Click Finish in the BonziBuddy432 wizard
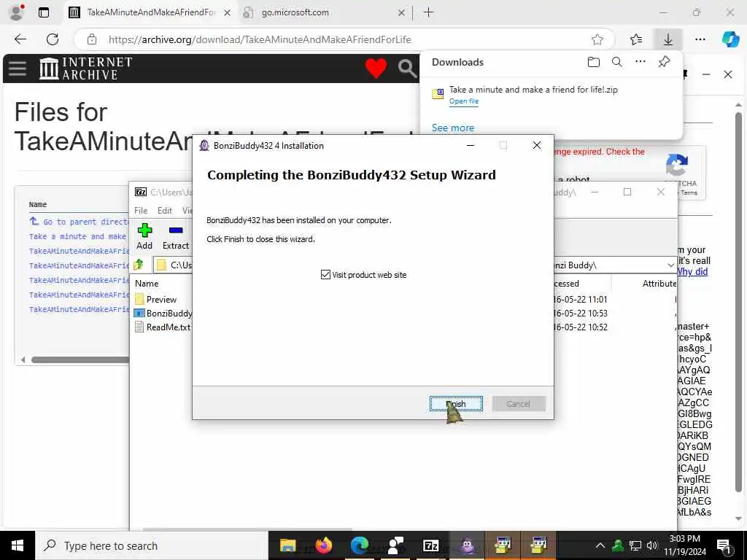Screen dimensions: 747x560 pyautogui.click(x=456, y=404)
